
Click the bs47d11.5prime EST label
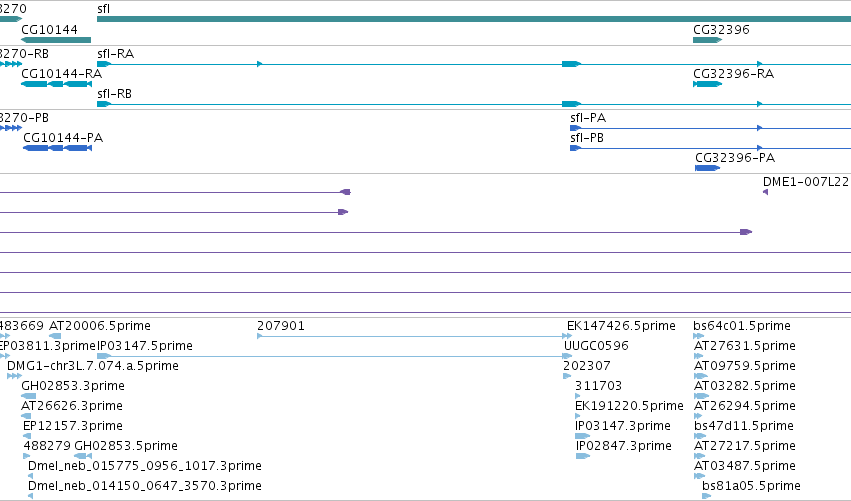(744, 426)
